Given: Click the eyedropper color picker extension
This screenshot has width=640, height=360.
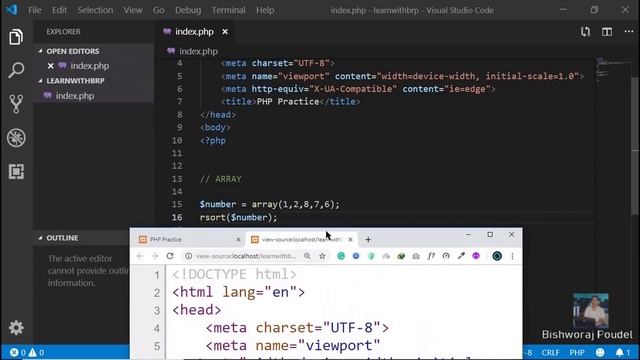Looking at the screenshot, I should pyautogui.click(x=461, y=256).
